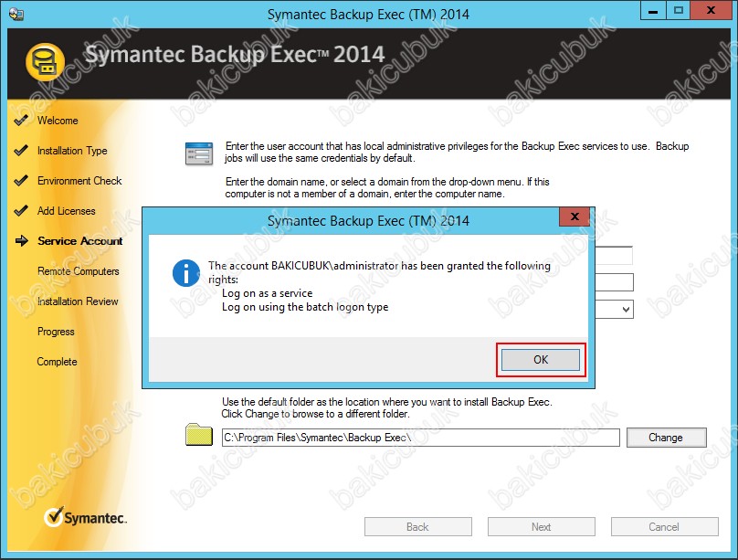Image resolution: width=738 pixels, height=560 pixels.
Task: Close the Backup Exec installer window
Action: pos(711,10)
